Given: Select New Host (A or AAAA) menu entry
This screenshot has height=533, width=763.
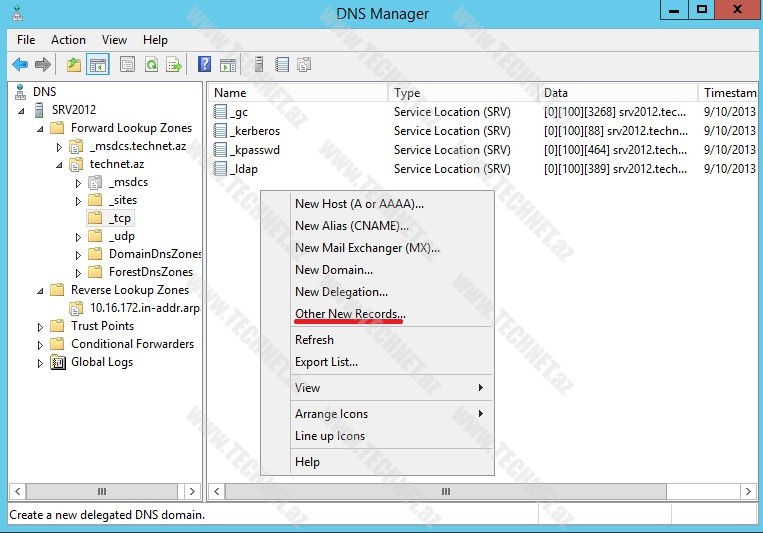Looking at the screenshot, I should click(x=359, y=203).
